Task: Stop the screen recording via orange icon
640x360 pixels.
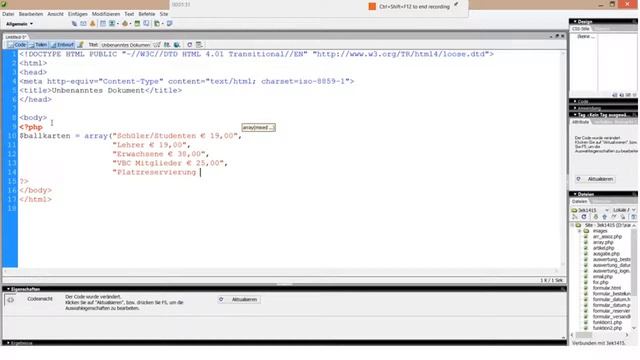Action: (372, 7)
